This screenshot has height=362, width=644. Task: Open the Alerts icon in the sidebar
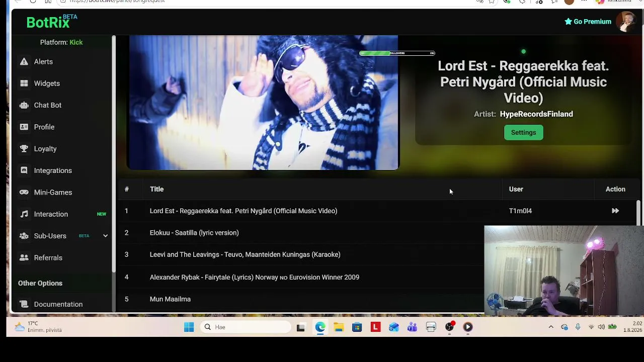click(x=24, y=61)
